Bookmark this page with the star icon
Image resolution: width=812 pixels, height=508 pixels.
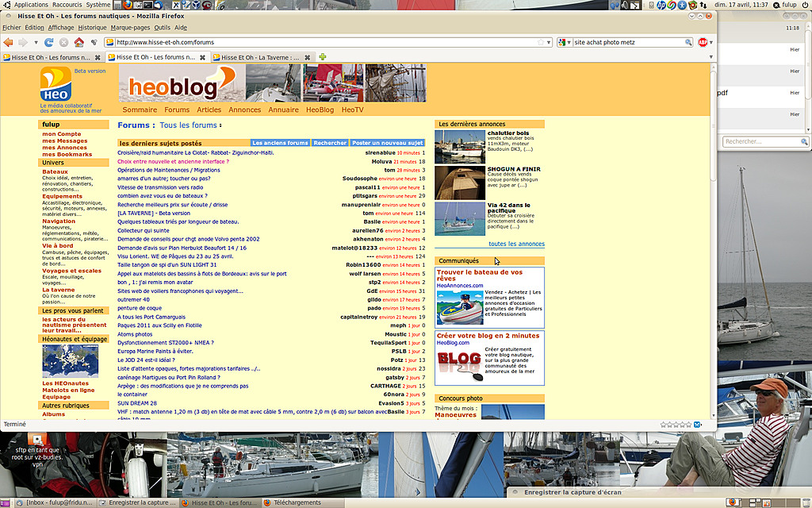click(x=541, y=43)
